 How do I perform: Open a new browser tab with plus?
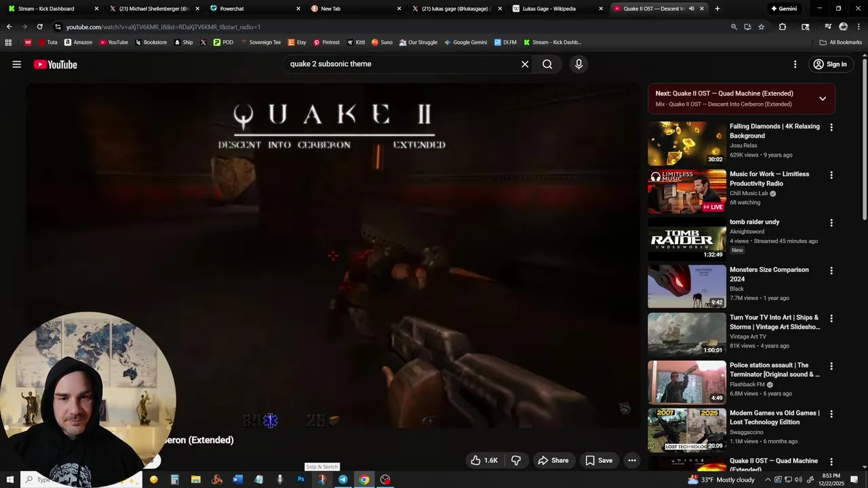[x=717, y=9]
